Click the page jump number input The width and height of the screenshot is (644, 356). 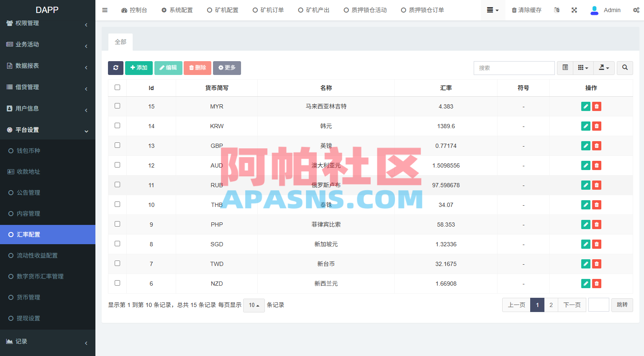(x=599, y=305)
